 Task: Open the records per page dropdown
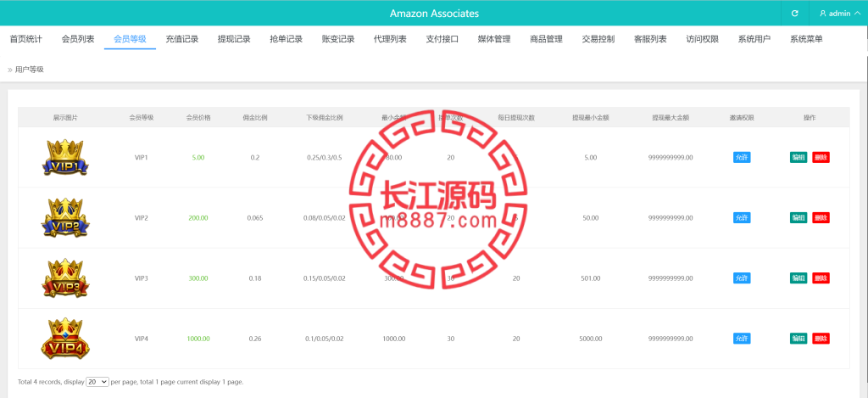[97, 382]
